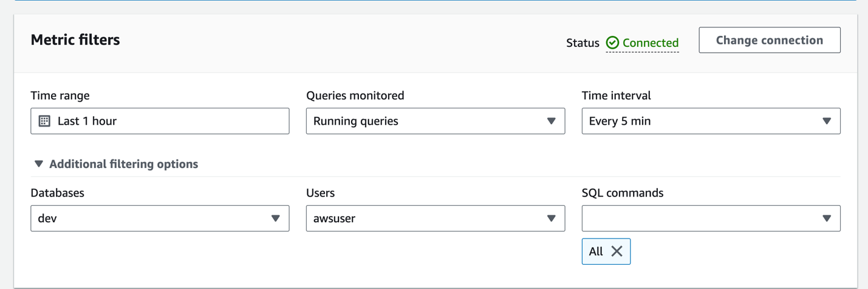Click the Databases dropdown arrow
Viewport: 868px width, 289px height.
tap(275, 218)
